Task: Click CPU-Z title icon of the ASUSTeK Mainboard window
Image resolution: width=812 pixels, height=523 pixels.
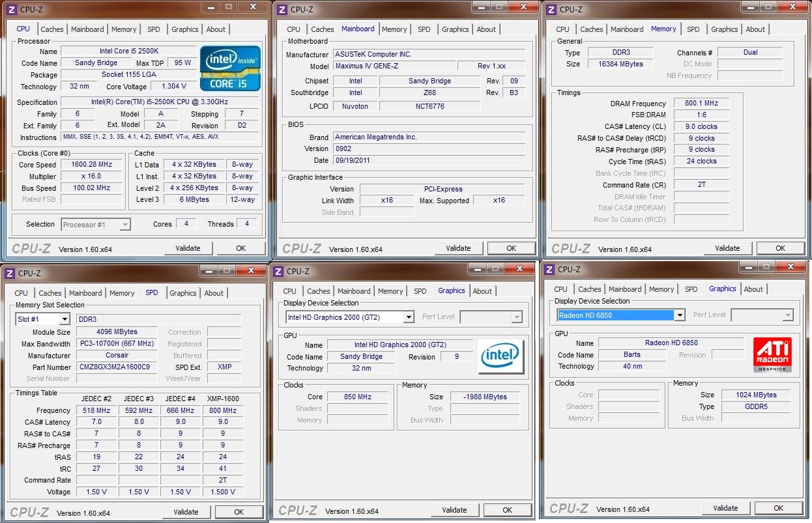Action: coord(282,9)
